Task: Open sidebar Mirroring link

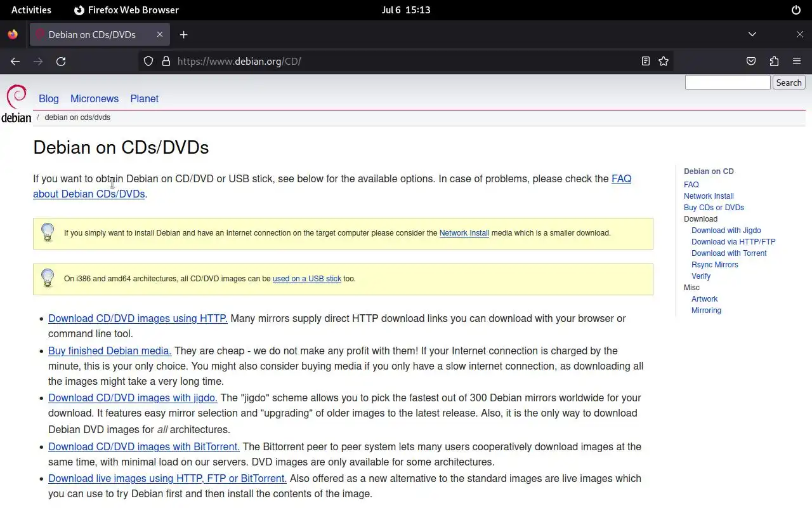Action: 706,311
